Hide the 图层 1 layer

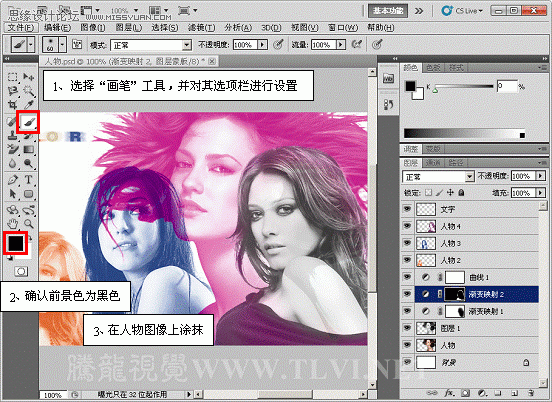407,328
